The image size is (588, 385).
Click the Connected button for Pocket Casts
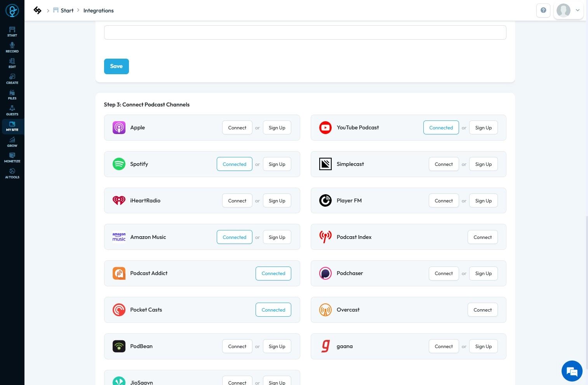coord(273,310)
